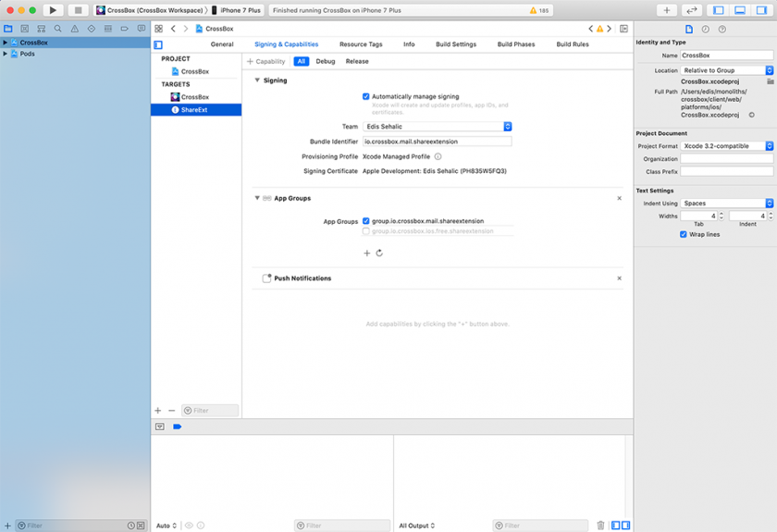Toggle the project and targets list sidebar
The image size is (777, 532).
click(x=158, y=45)
